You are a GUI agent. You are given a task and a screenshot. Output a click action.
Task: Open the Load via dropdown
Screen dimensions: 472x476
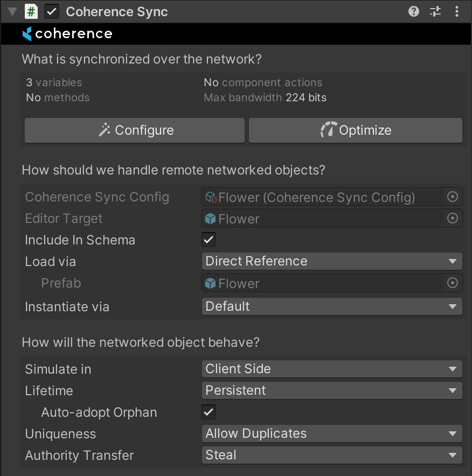click(x=332, y=262)
